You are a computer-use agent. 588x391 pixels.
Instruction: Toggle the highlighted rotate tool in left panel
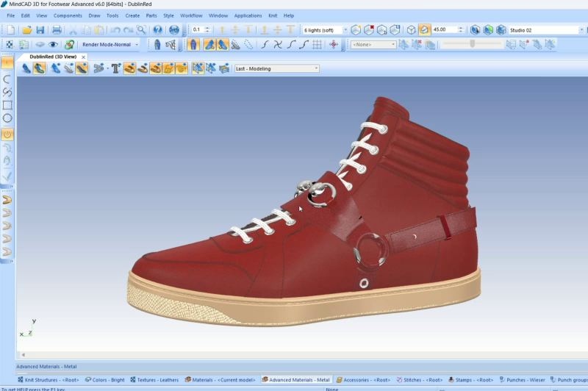coord(7,134)
